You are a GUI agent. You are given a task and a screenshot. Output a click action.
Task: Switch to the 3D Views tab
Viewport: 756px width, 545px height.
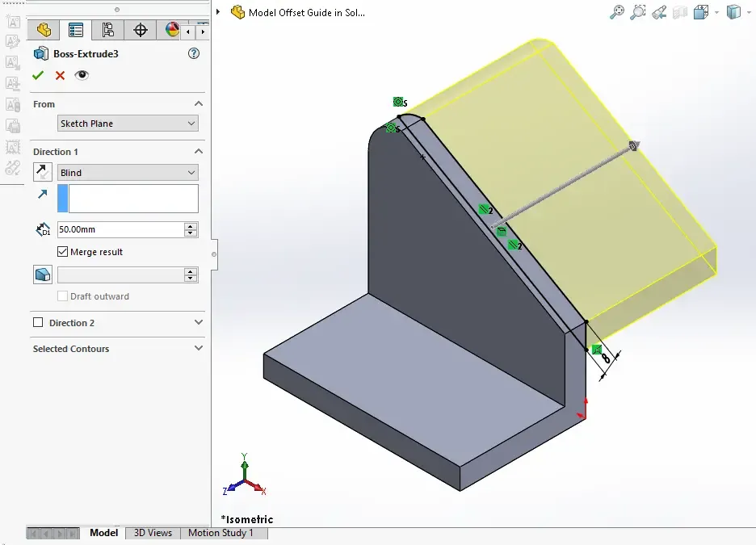click(x=153, y=533)
